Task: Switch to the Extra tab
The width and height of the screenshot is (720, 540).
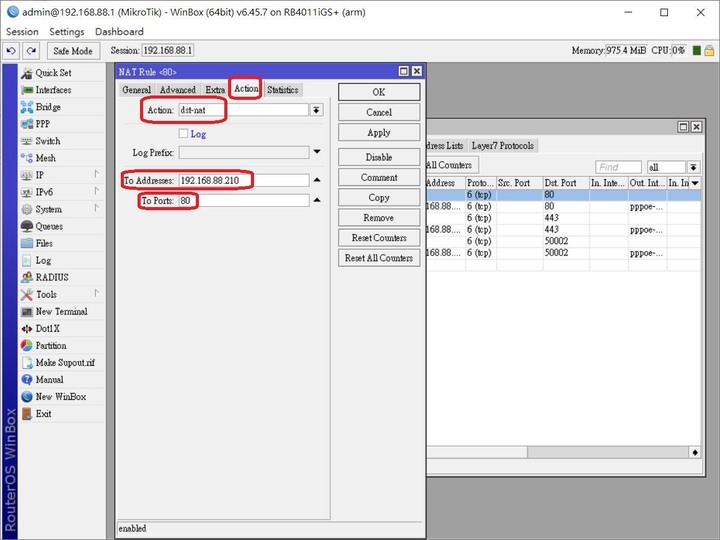Action: point(215,90)
